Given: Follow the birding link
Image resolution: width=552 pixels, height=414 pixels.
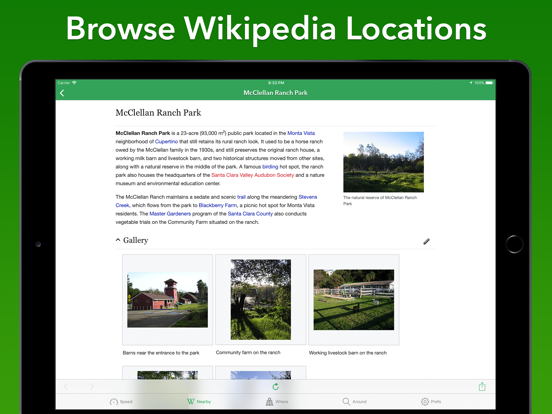Looking at the screenshot, I should (x=270, y=167).
